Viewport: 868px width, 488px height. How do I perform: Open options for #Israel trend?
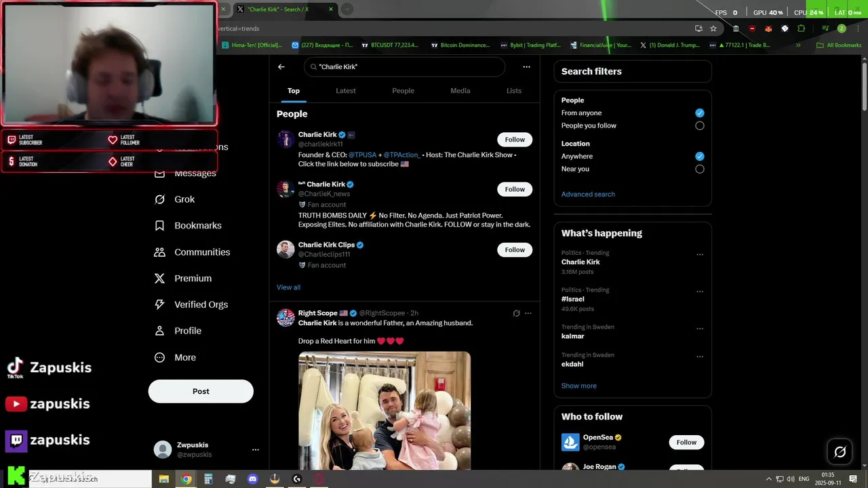(x=700, y=291)
